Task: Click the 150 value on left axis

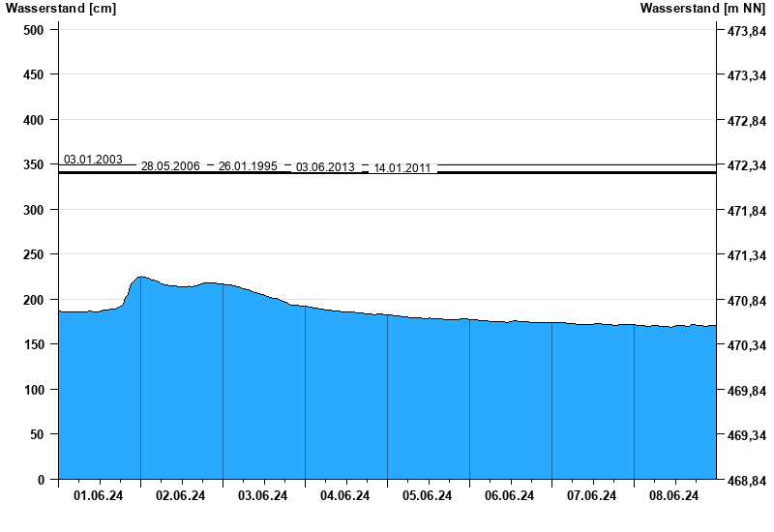Action: [x=34, y=345]
